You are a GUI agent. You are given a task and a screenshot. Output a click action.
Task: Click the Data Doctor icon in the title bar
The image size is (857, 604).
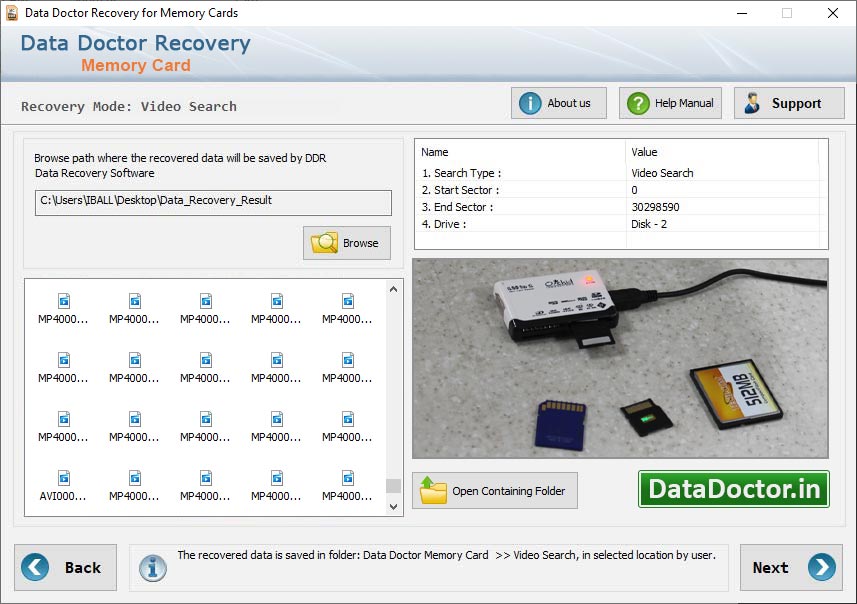click(x=13, y=12)
